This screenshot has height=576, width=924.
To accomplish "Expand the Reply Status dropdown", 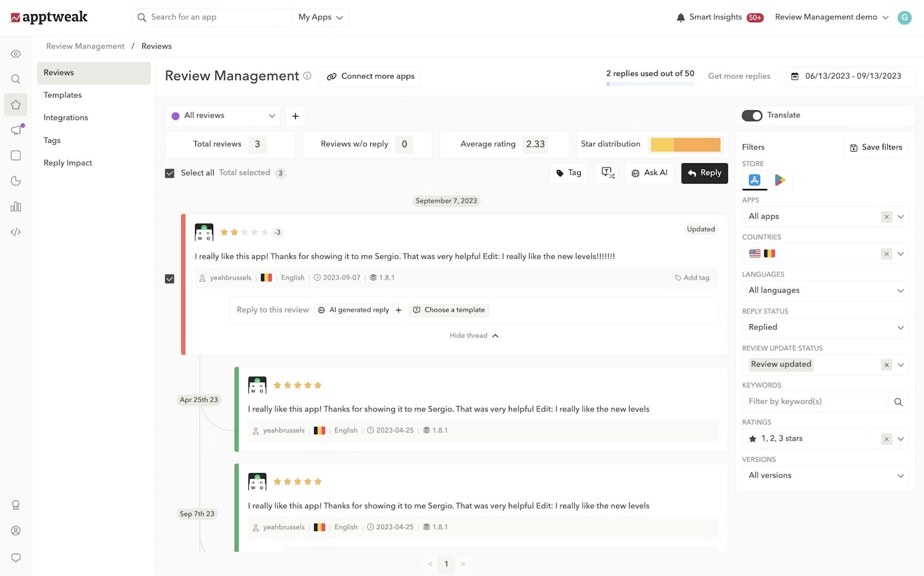I will point(824,327).
